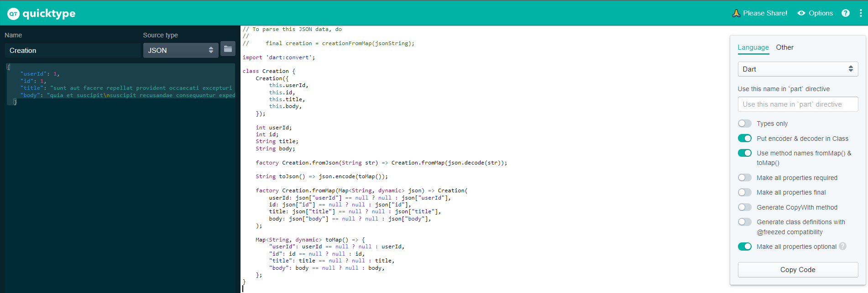Click the Please Share! link

(x=765, y=13)
